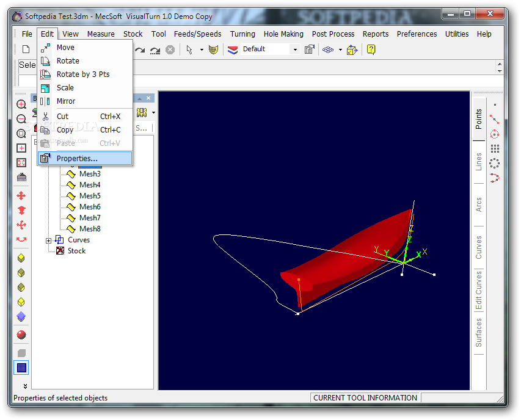
Task: Click the Zoom Out magnifier icon
Action: pos(21,119)
